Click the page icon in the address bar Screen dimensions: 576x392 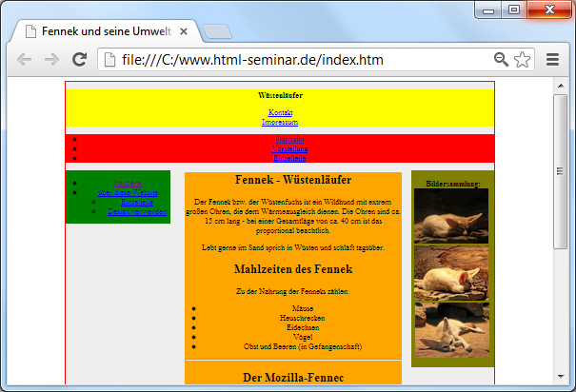click(109, 59)
